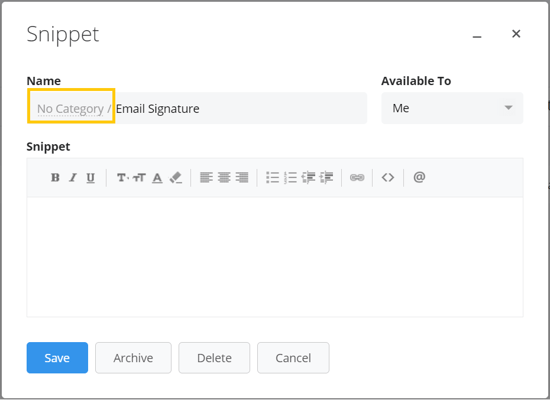Insert a numbered list
550x400 pixels.
(x=290, y=178)
